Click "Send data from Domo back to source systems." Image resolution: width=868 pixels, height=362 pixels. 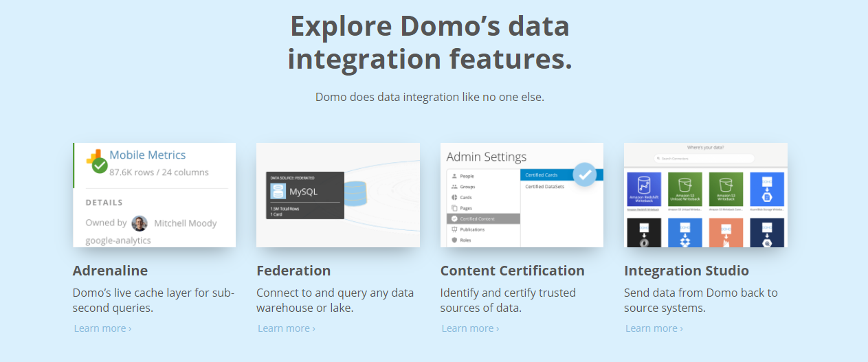[x=701, y=300]
